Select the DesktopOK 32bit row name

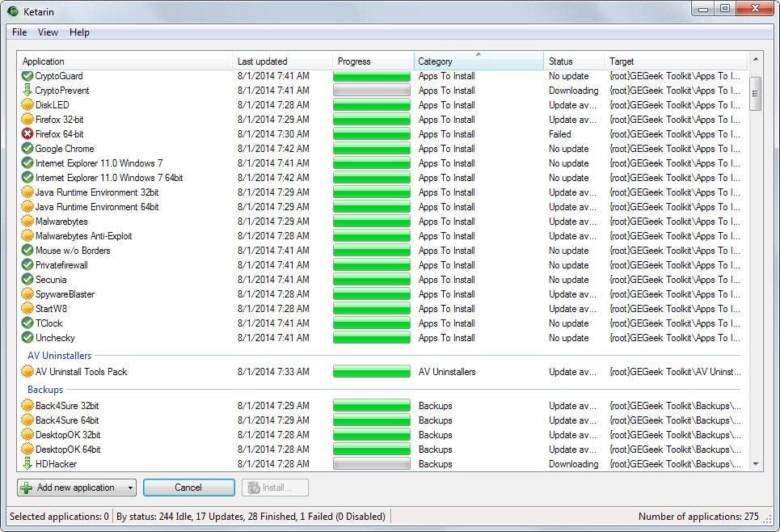click(x=68, y=435)
